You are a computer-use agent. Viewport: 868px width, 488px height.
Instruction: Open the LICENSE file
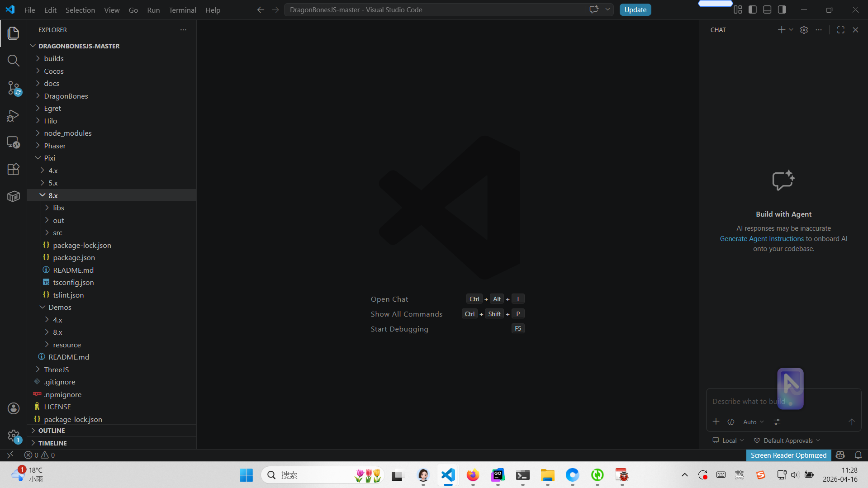[x=112, y=407]
